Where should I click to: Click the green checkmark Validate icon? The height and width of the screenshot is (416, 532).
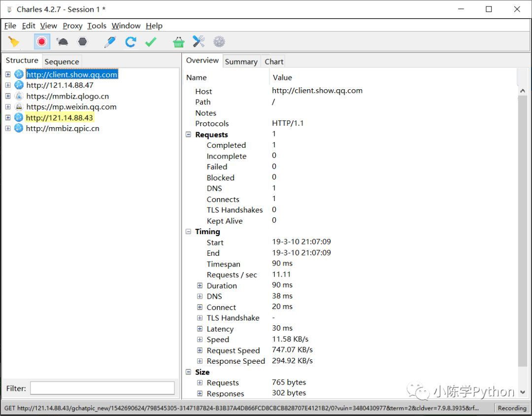[151, 42]
